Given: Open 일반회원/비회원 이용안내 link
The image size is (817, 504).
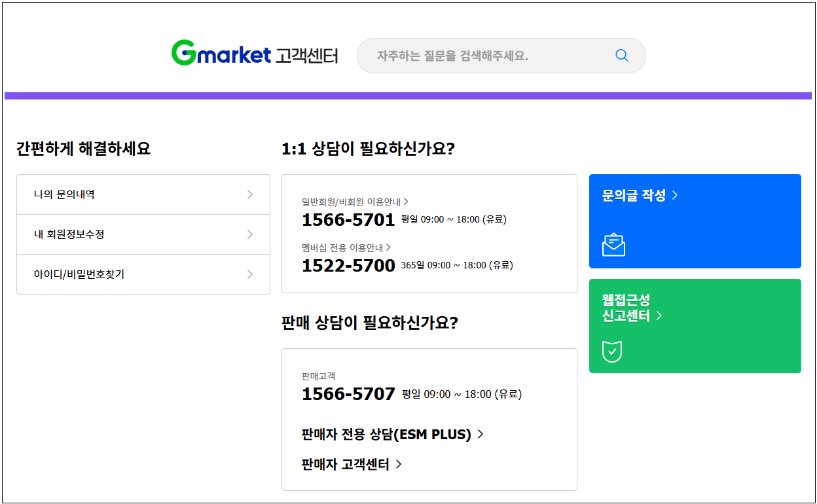Looking at the screenshot, I should [x=355, y=202].
